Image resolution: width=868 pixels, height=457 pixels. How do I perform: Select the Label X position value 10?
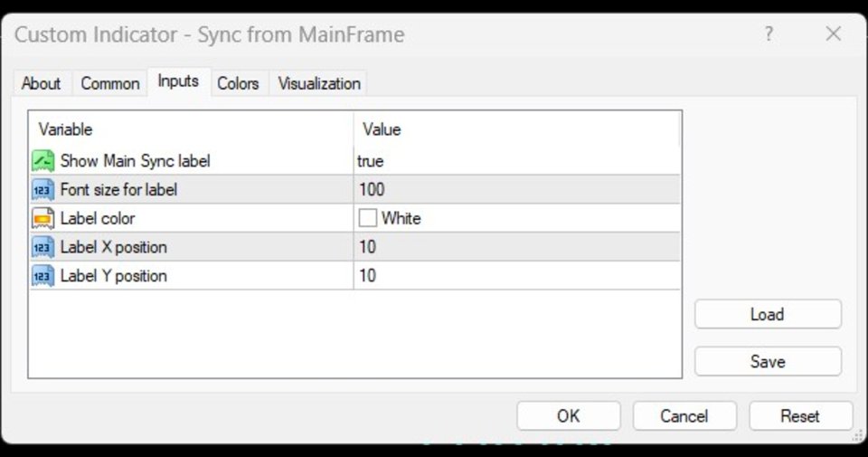pyautogui.click(x=516, y=247)
